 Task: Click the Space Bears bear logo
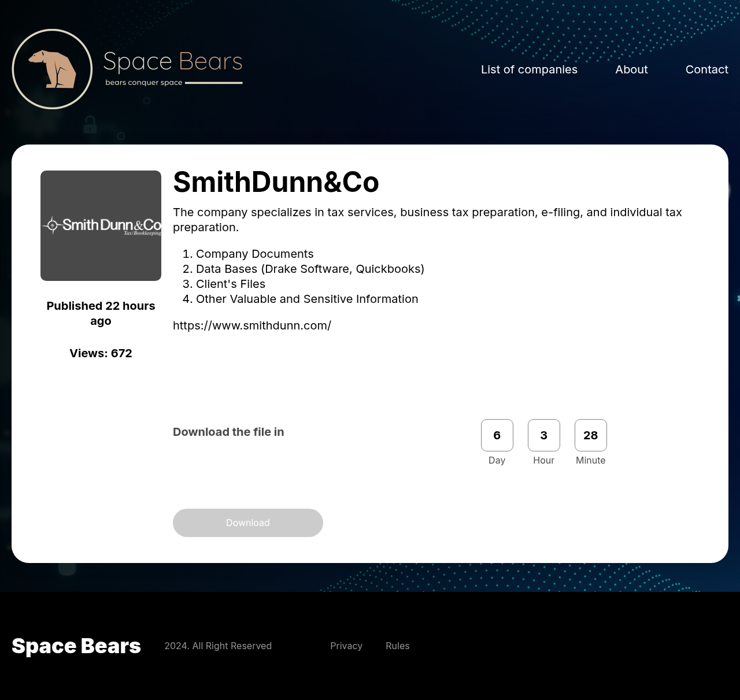pos(52,69)
